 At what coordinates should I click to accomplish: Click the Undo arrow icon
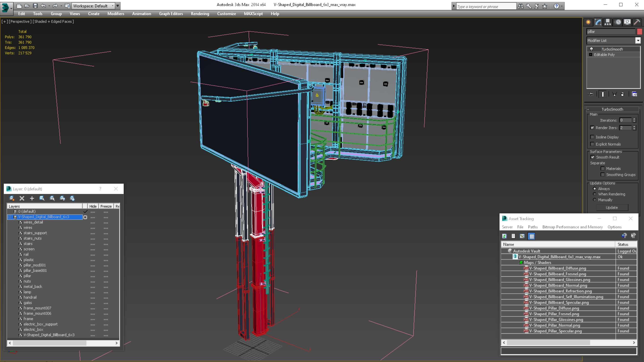43,6
